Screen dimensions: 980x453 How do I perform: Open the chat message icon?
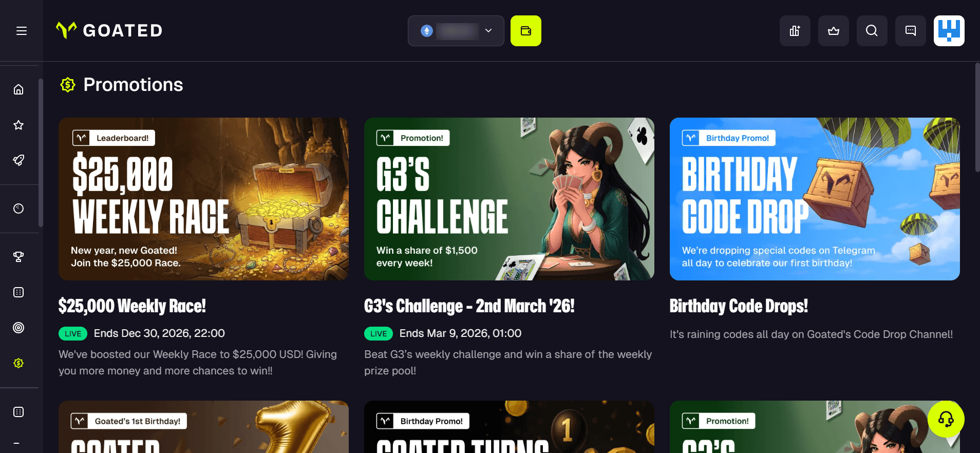910,31
